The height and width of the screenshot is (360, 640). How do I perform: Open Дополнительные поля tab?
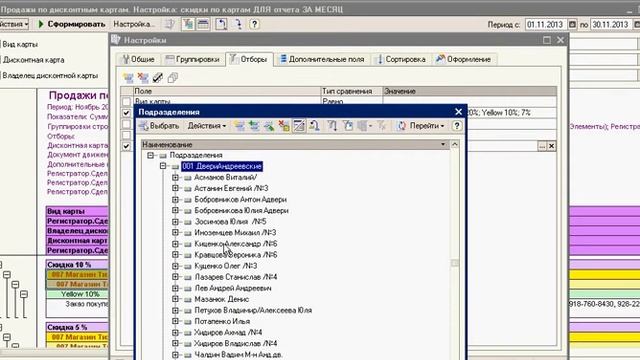(x=322, y=60)
